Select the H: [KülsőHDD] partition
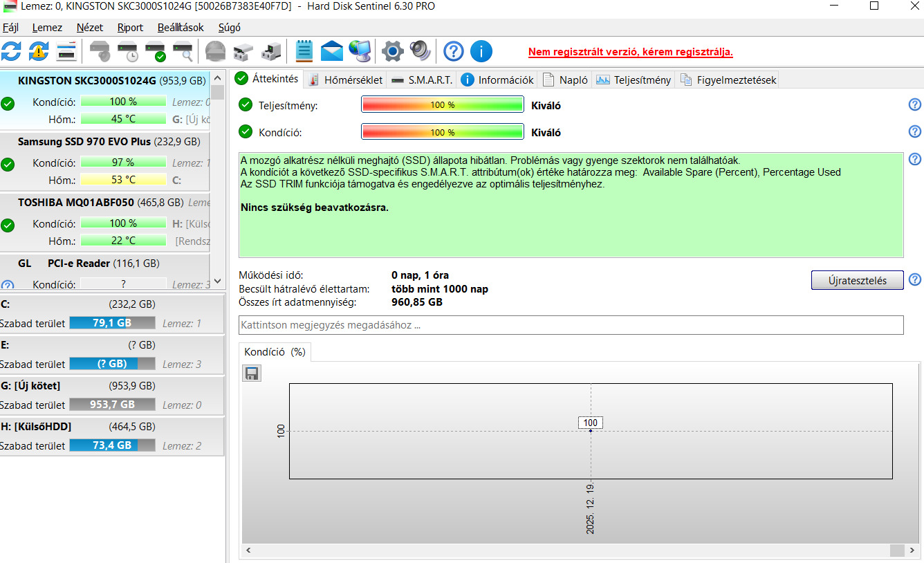Viewport: 924px width, 563px height. tap(112, 436)
